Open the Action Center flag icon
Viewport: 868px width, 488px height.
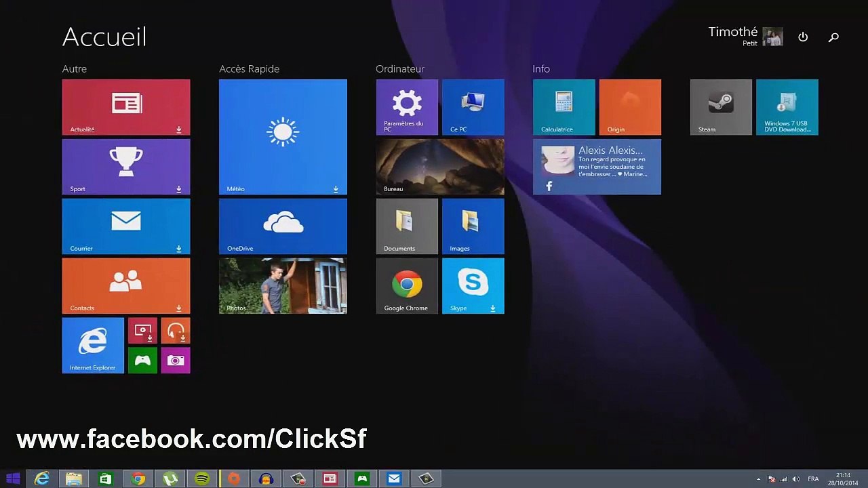point(771,479)
